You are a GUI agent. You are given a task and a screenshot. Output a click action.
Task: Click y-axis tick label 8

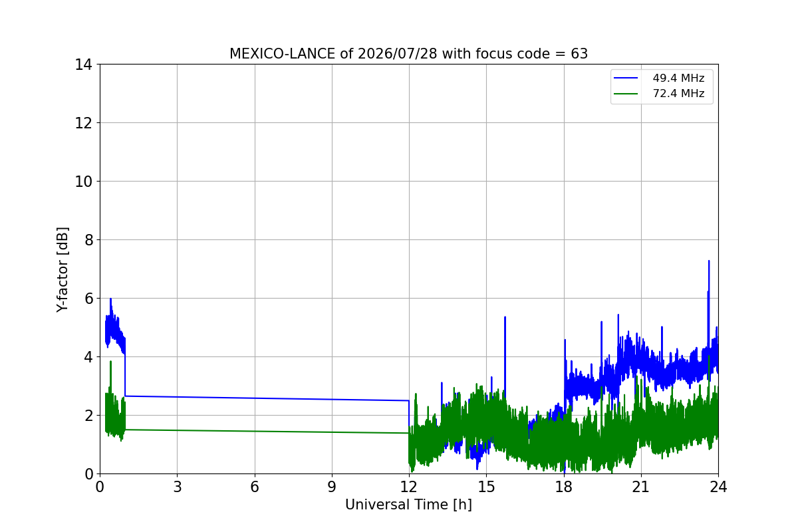88,240
